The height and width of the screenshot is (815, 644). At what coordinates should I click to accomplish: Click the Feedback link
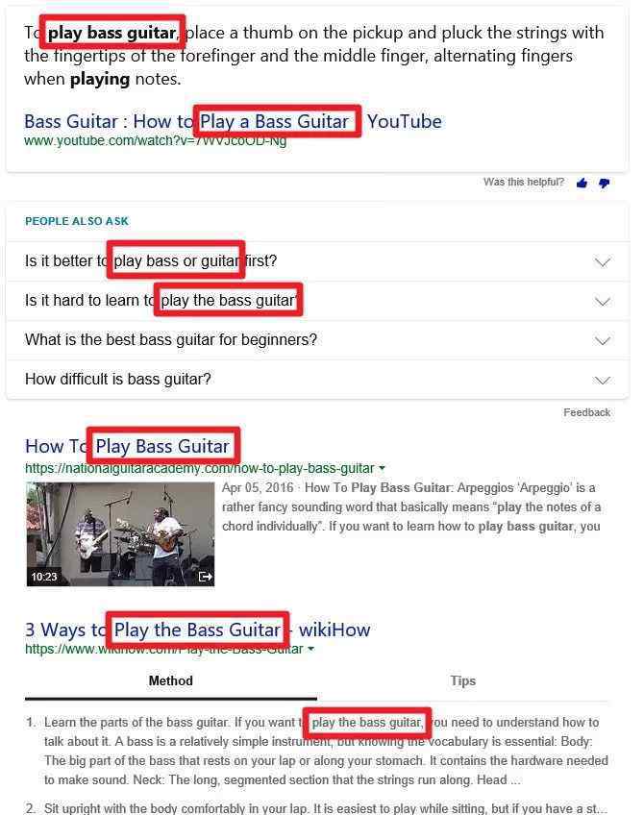coord(587,412)
